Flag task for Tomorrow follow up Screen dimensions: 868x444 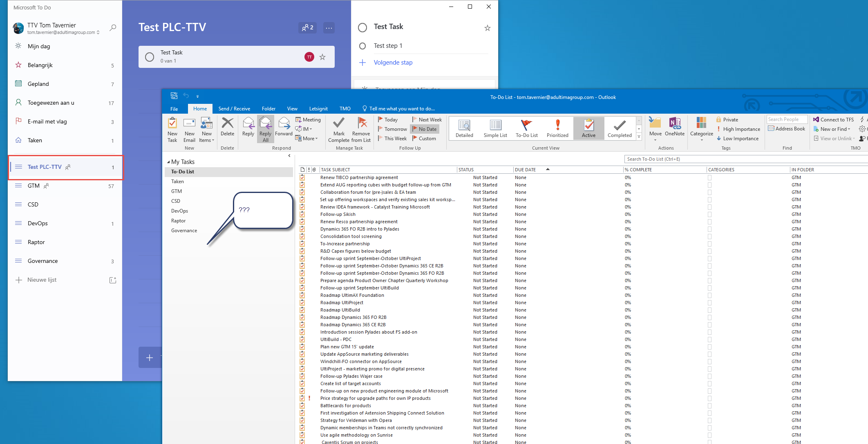pyautogui.click(x=392, y=129)
